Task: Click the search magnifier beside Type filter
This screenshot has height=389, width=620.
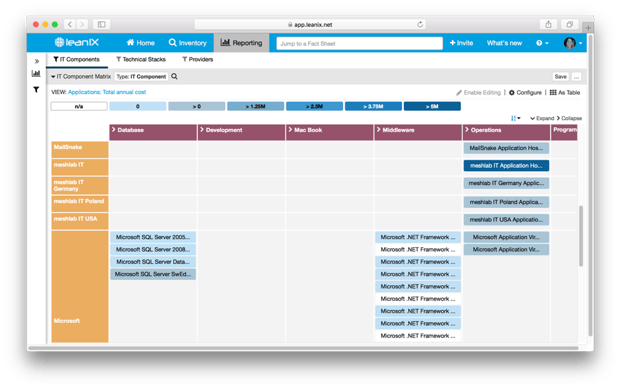Action: [174, 76]
